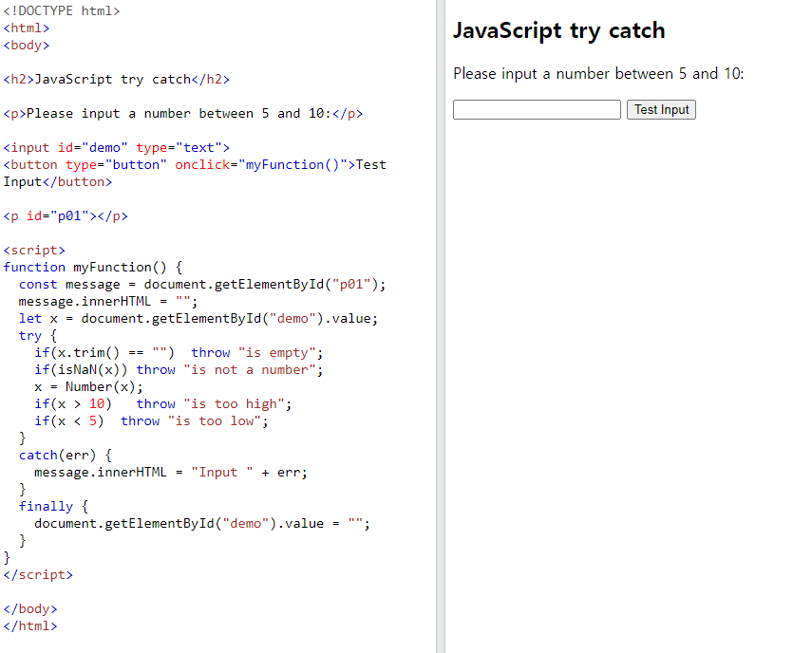Click the throw "is too high" code line
The height and width of the screenshot is (653, 812).
pos(163,403)
